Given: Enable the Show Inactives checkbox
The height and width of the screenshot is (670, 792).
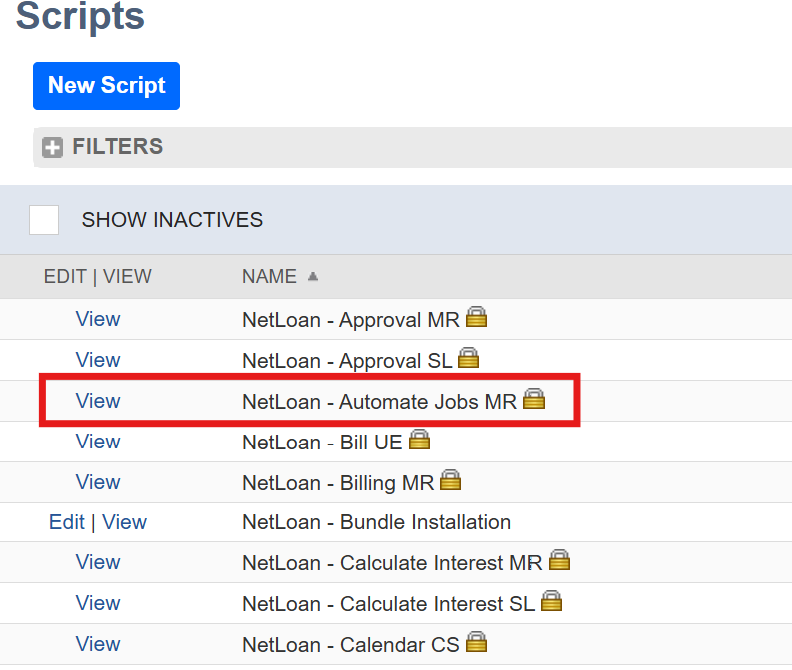Looking at the screenshot, I should coord(44,220).
